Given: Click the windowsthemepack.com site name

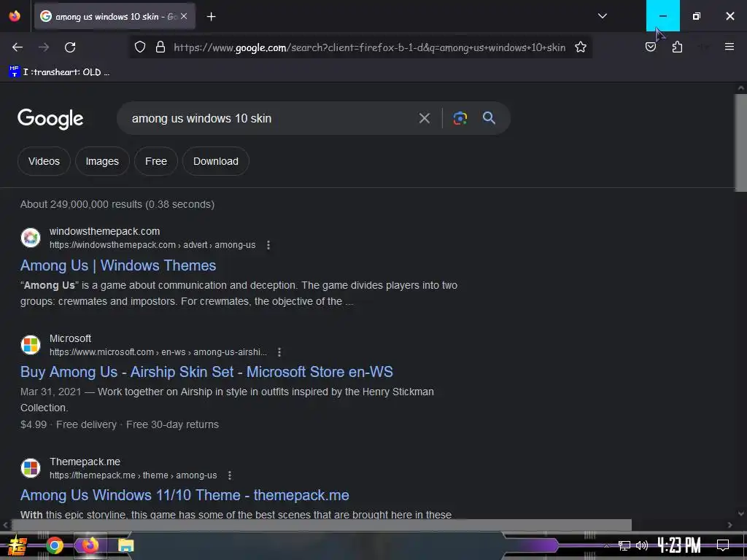Looking at the screenshot, I should click(x=104, y=231).
